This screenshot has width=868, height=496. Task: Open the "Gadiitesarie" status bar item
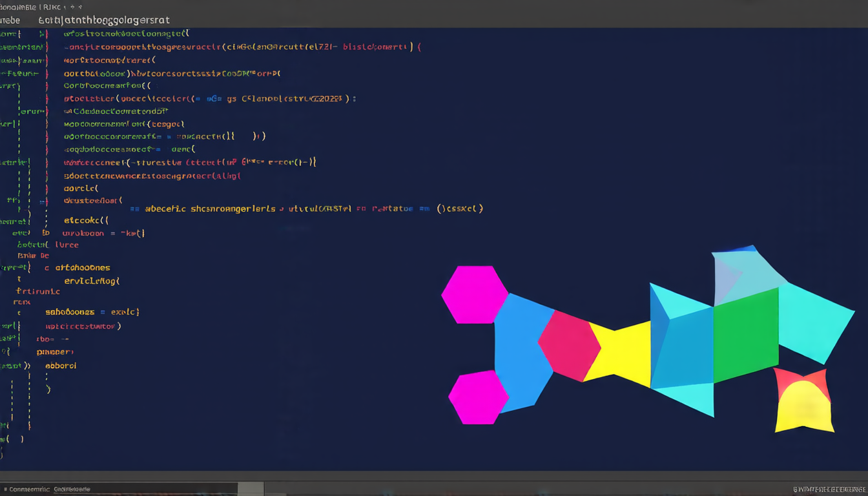click(x=72, y=490)
